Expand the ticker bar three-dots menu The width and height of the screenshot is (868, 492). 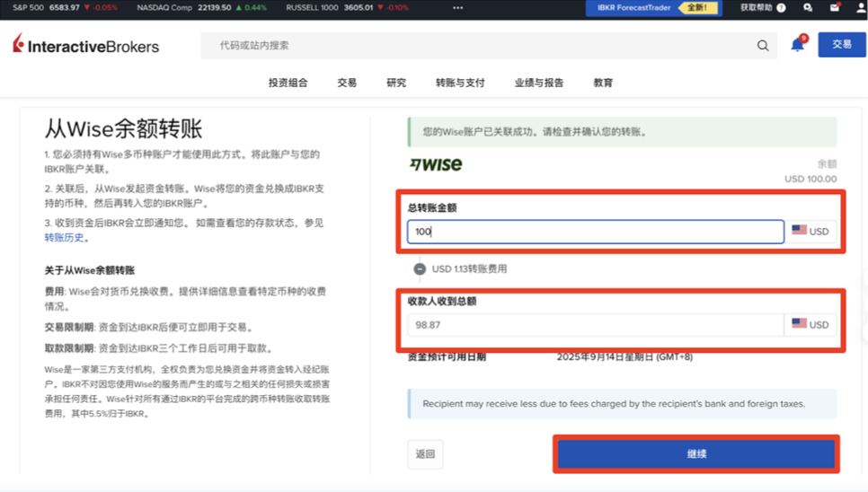point(458,8)
